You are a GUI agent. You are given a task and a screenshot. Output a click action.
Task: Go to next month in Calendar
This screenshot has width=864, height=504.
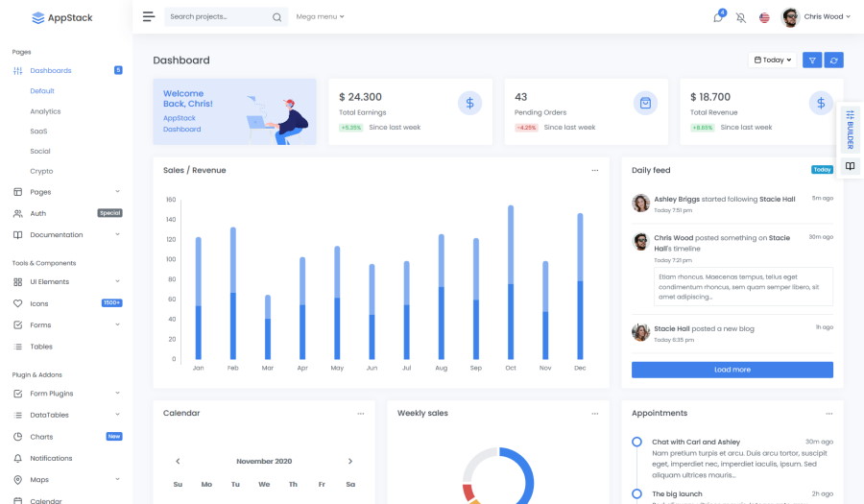coord(350,461)
